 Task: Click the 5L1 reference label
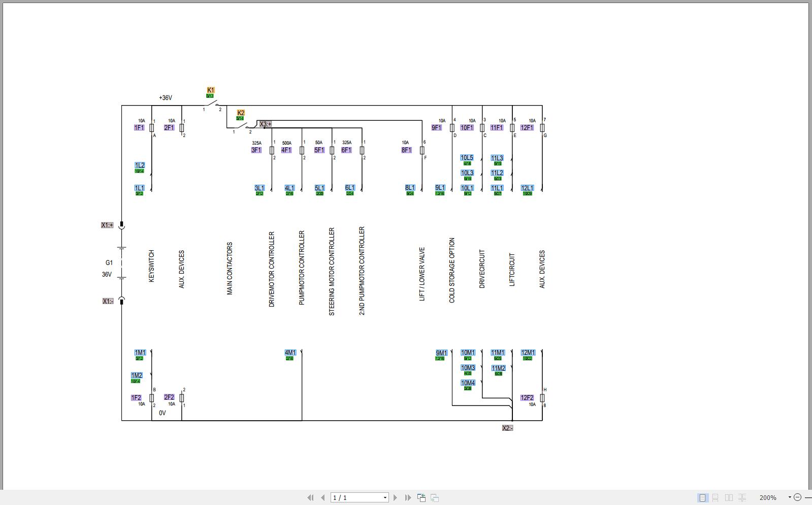tap(319, 188)
